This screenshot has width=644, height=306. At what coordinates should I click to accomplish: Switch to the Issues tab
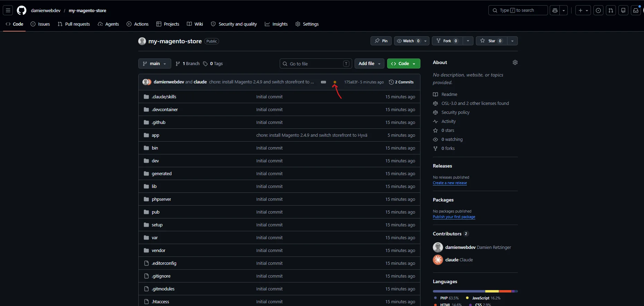(x=40, y=24)
